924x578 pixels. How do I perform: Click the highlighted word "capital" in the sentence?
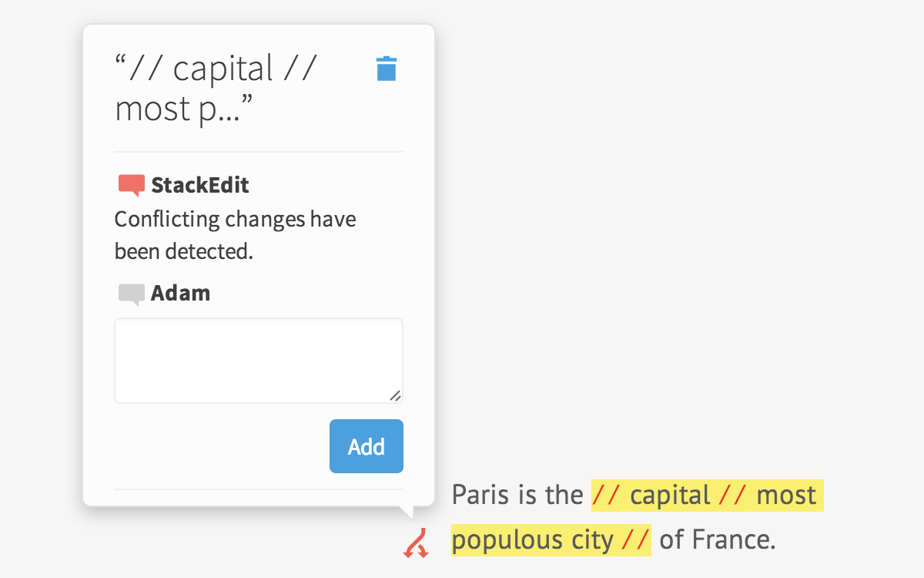click(x=670, y=495)
